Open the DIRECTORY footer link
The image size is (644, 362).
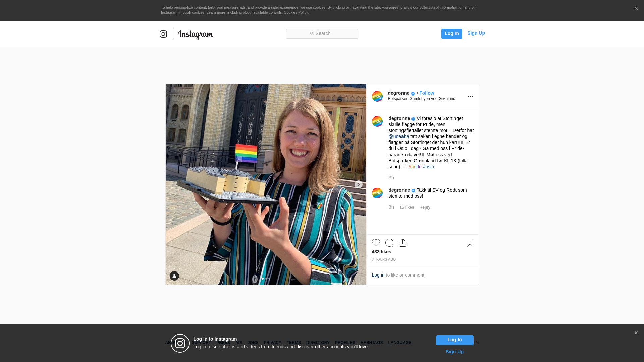(x=318, y=343)
